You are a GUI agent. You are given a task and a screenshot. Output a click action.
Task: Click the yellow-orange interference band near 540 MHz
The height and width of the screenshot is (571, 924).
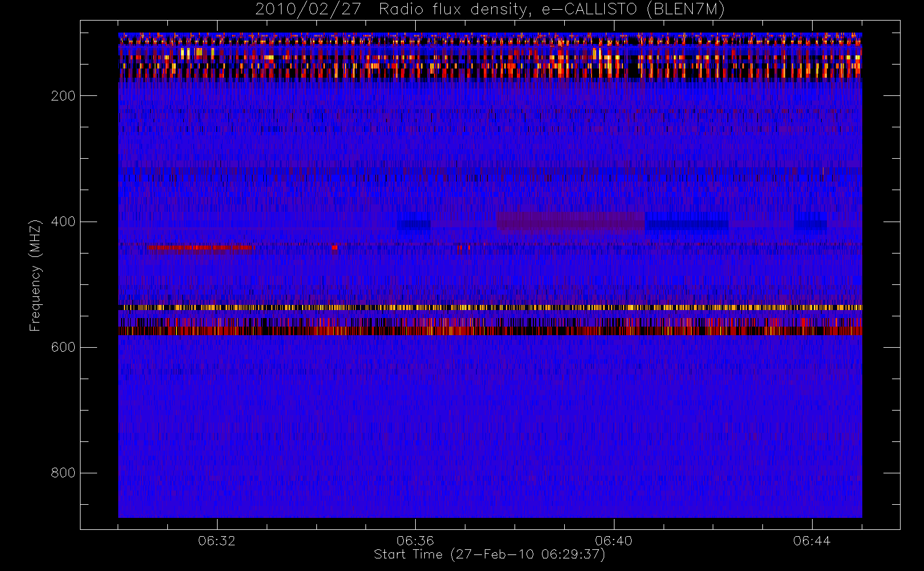pos(490,308)
